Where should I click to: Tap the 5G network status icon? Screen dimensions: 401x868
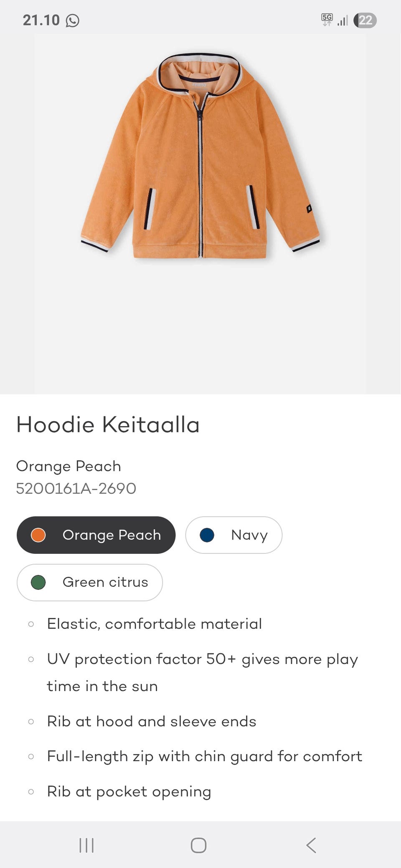[327, 20]
